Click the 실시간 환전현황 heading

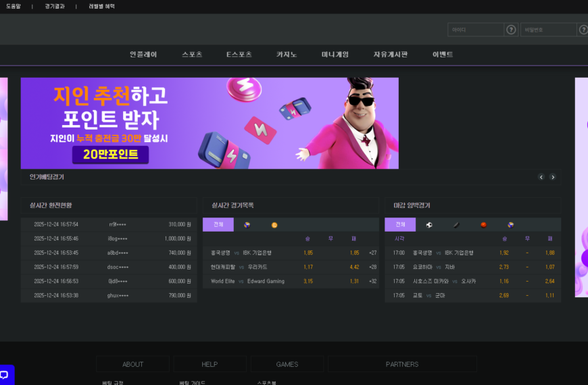pos(51,205)
